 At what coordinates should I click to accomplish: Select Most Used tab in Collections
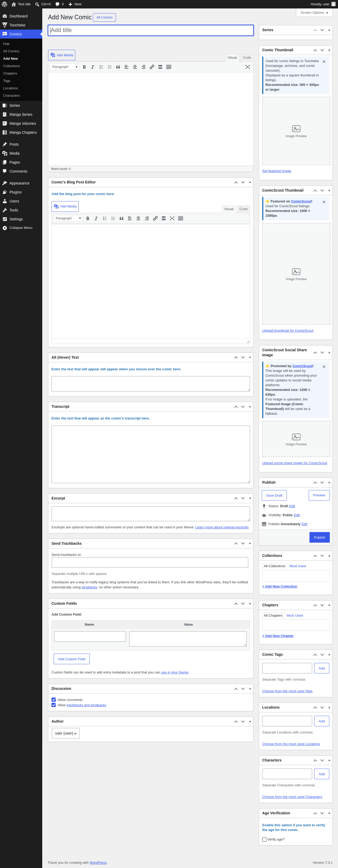tap(298, 566)
